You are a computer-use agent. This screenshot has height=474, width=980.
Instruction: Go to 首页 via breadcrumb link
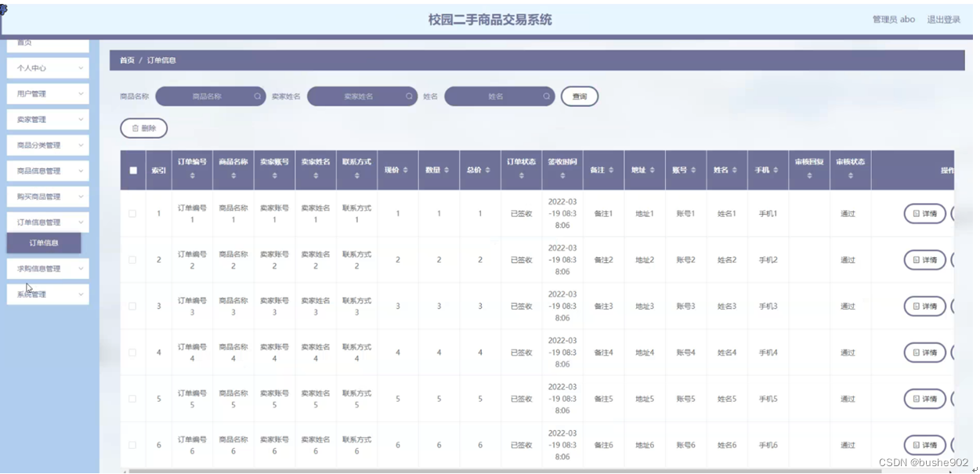point(127,60)
